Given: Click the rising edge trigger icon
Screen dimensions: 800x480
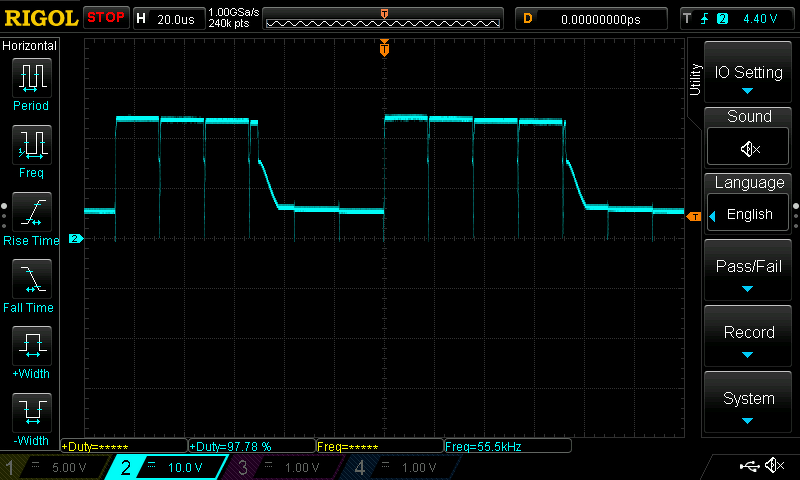Looking at the screenshot, I should click(x=705, y=19).
